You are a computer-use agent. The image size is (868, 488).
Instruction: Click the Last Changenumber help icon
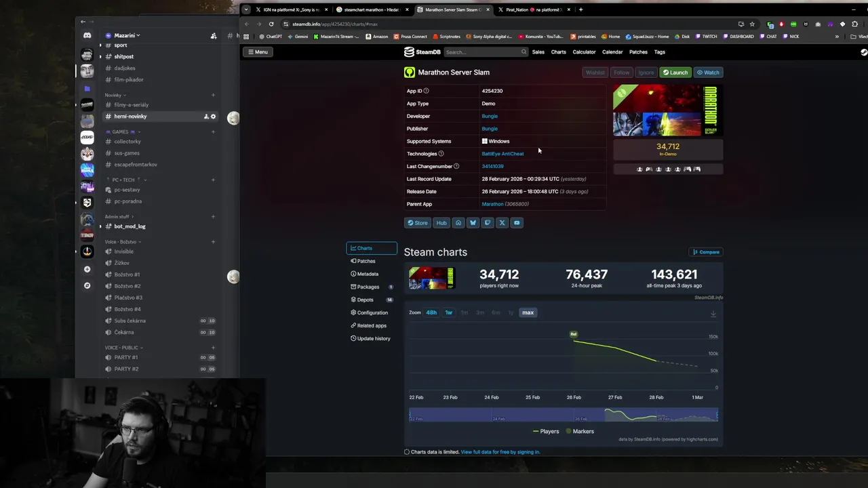pos(456,166)
